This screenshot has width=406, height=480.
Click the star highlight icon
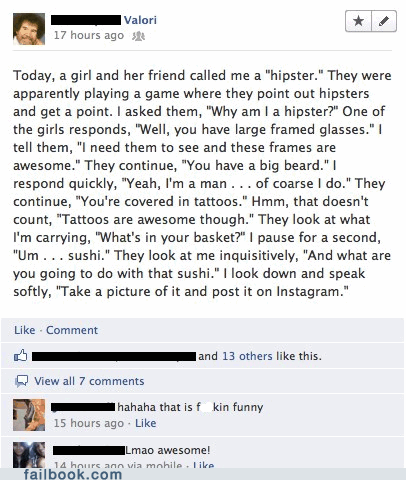click(x=358, y=21)
